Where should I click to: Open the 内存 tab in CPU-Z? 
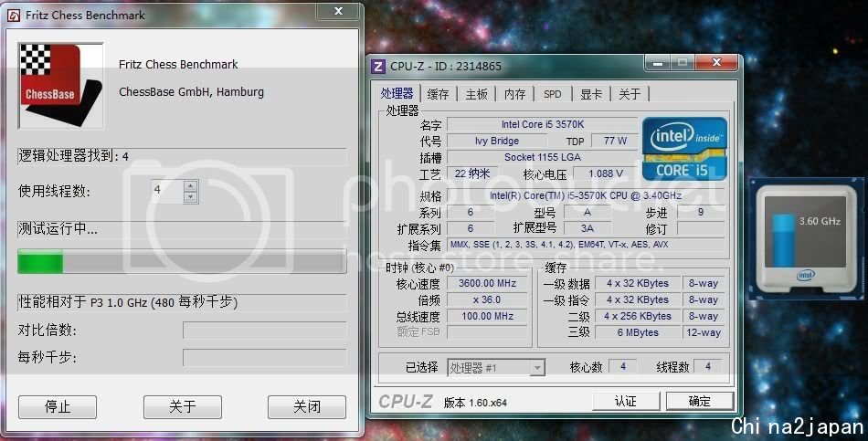[x=514, y=94]
